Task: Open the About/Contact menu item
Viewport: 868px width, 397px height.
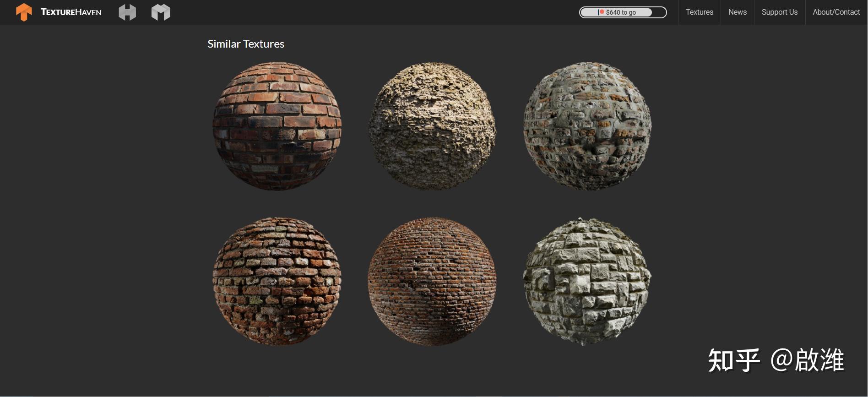Action: (836, 12)
